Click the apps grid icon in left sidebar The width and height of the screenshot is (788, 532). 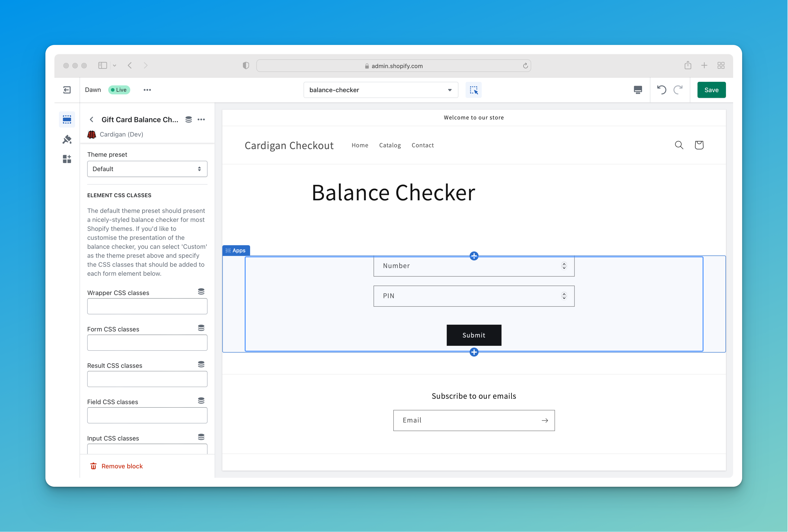[67, 159]
